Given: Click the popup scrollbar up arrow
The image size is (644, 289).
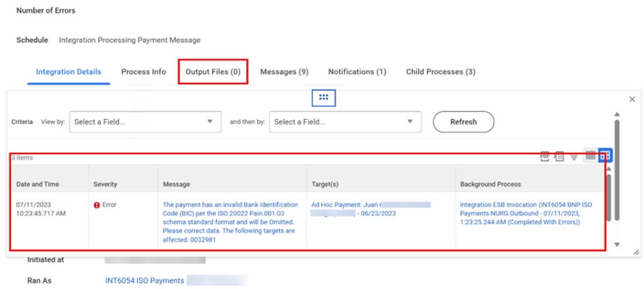Looking at the screenshot, I should pos(617,114).
